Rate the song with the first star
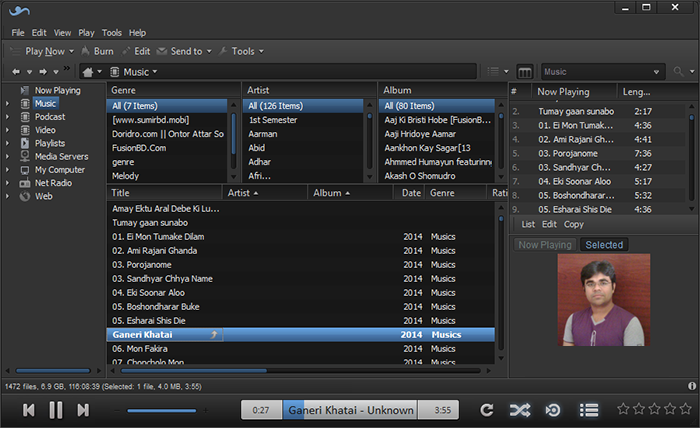 pos(623,408)
